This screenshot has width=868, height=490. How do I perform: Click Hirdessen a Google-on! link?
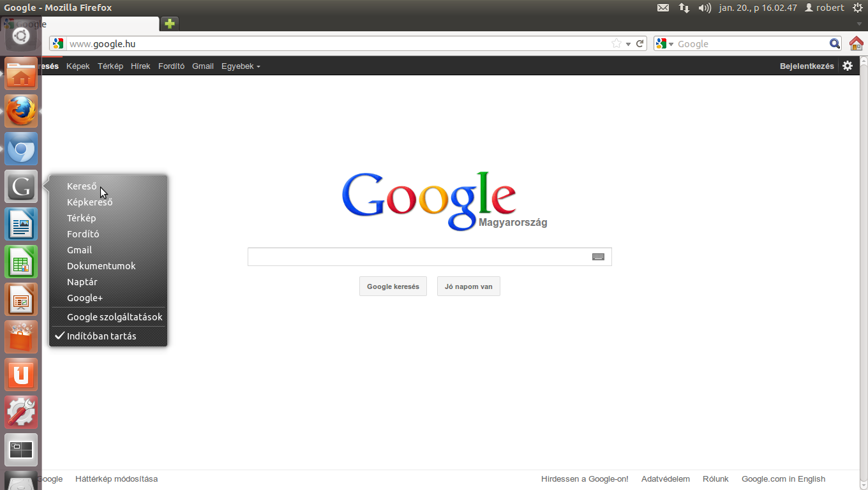(x=585, y=479)
